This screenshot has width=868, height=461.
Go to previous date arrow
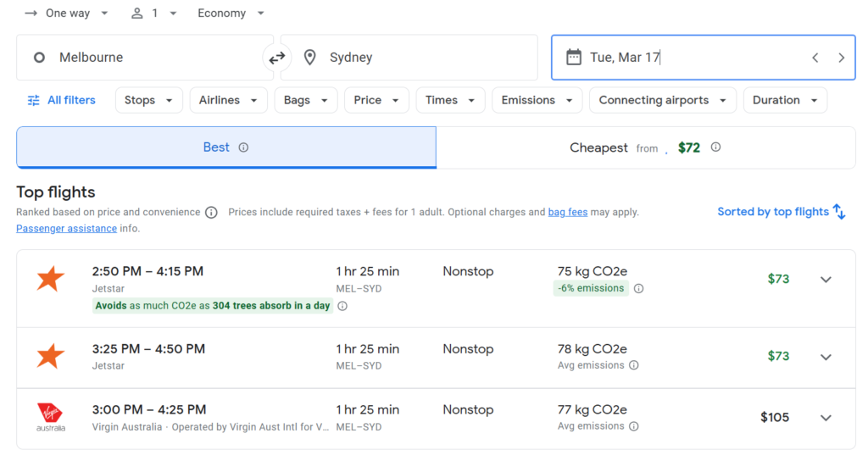815,58
